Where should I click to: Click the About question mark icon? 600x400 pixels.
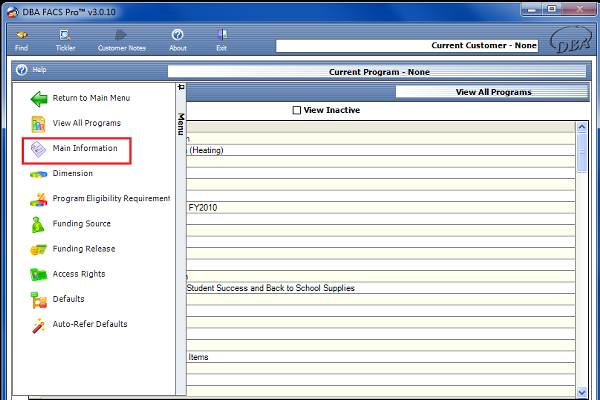pos(178,35)
